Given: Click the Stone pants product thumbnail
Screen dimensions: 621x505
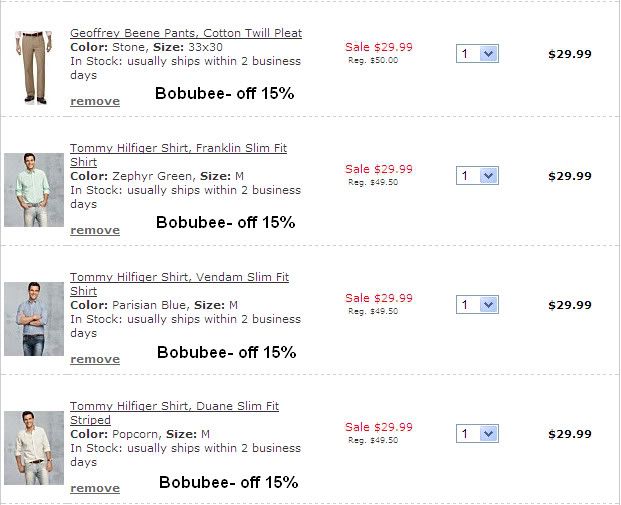Looking at the screenshot, I should click(x=33, y=66).
